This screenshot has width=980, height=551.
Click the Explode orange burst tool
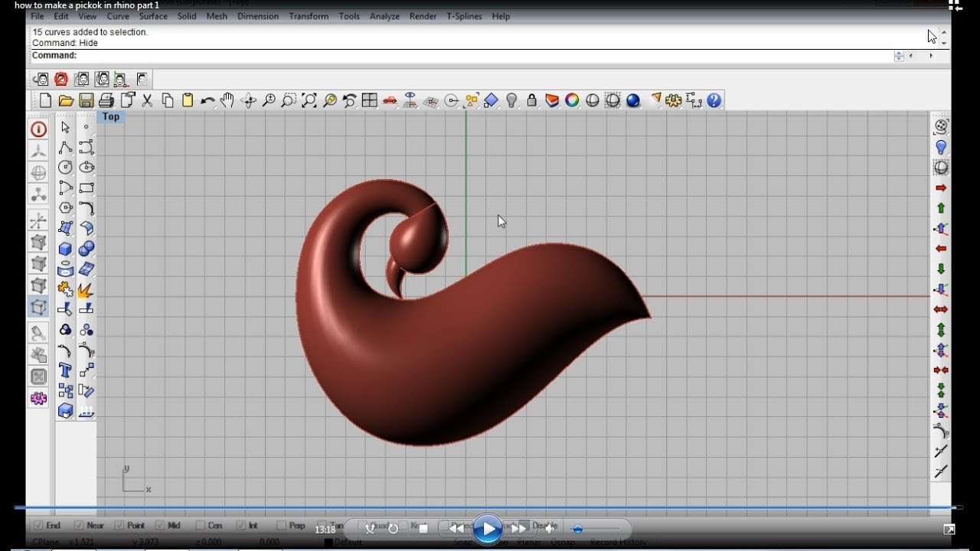(87, 289)
